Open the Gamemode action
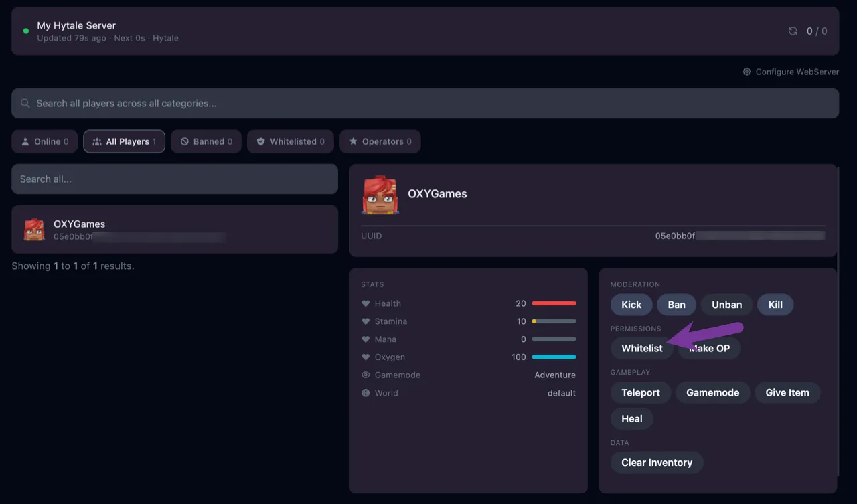This screenshot has width=857, height=504. coord(712,392)
